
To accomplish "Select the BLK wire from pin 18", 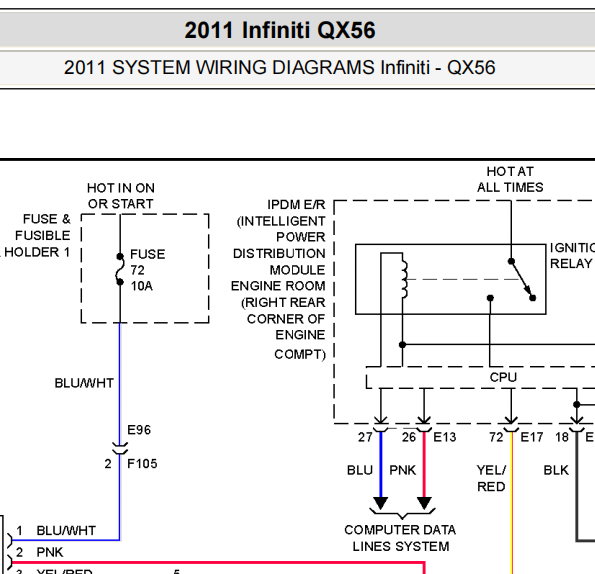I will coord(577,486).
